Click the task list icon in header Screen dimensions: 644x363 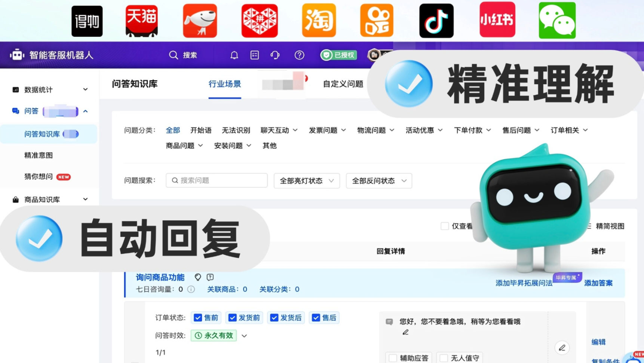pos(255,55)
